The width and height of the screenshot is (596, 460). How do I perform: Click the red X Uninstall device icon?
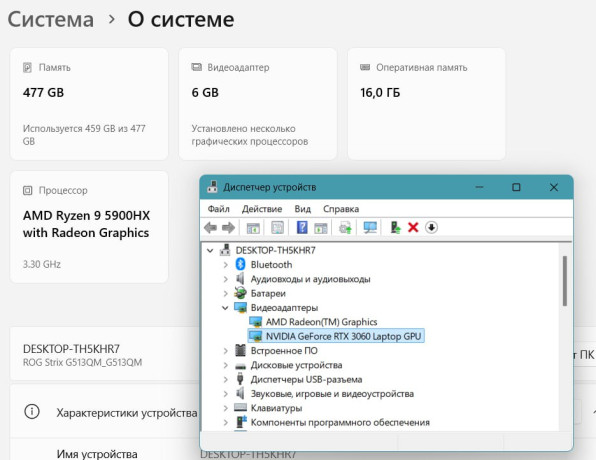point(413,227)
